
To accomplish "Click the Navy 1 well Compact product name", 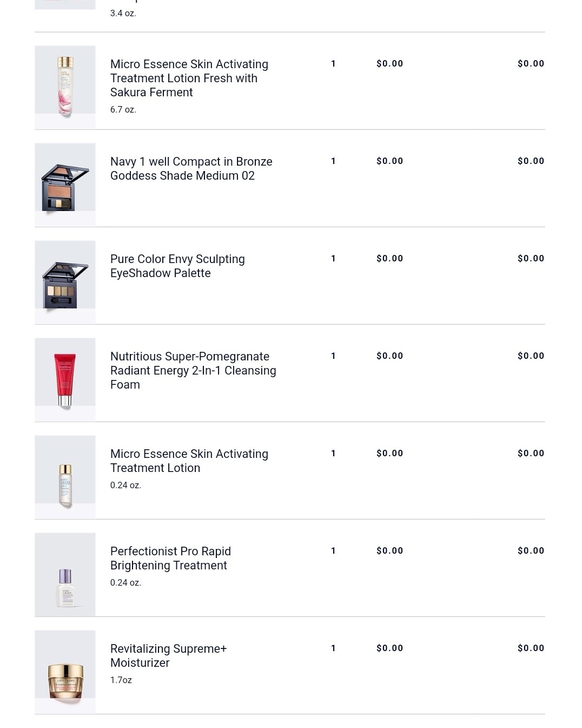I will pos(191,168).
